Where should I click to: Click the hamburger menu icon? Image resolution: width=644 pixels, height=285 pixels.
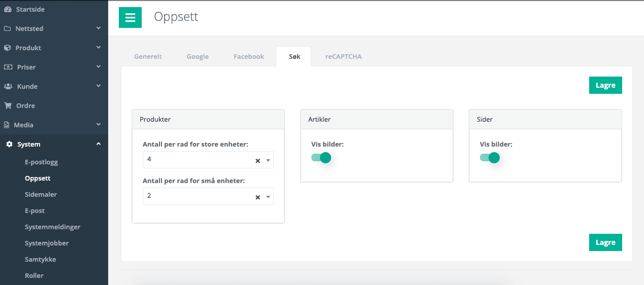130,18
